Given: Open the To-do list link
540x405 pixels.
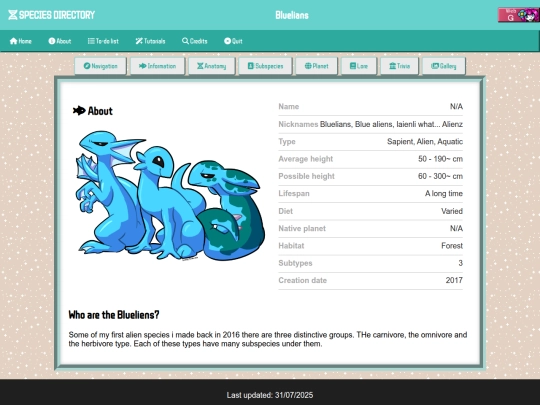Looking at the screenshot, I should pyautogui.click(x=103, y=41).
